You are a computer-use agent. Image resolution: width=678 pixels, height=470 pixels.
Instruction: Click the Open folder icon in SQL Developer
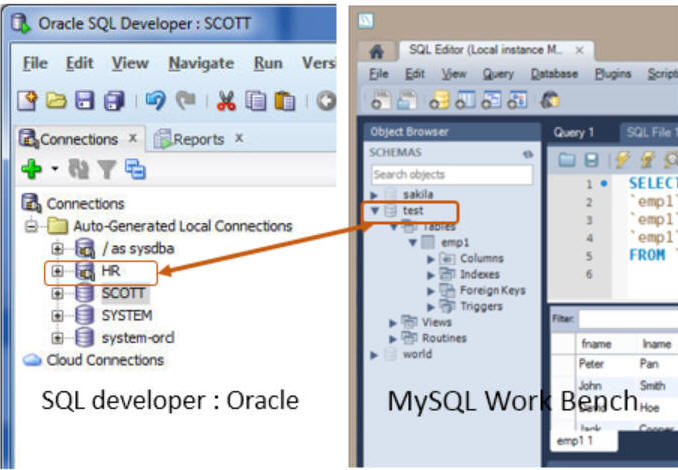(56, 101)
